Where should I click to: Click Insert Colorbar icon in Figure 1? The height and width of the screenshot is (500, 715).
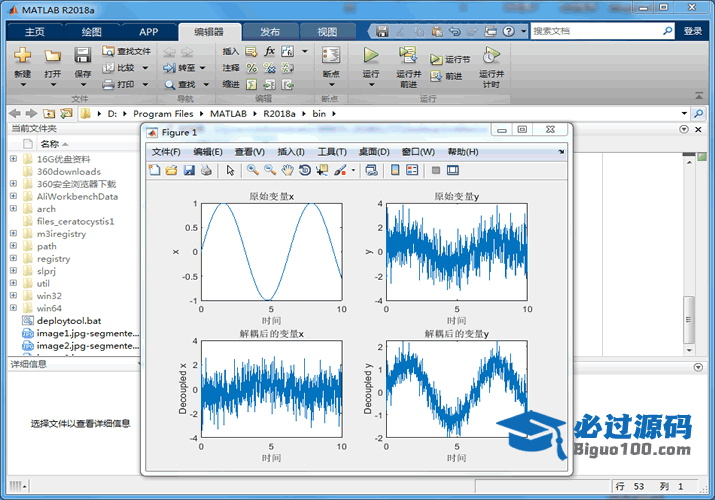point(395,170)
